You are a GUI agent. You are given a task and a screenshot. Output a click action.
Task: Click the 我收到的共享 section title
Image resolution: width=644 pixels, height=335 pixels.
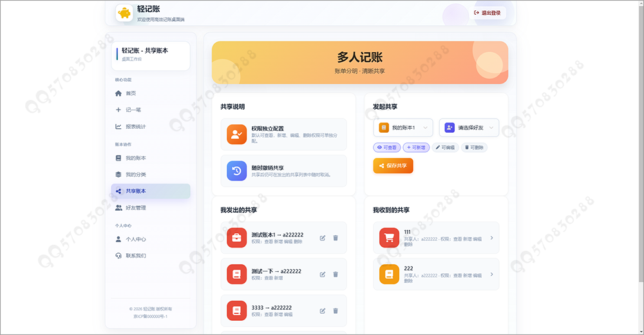391,210
